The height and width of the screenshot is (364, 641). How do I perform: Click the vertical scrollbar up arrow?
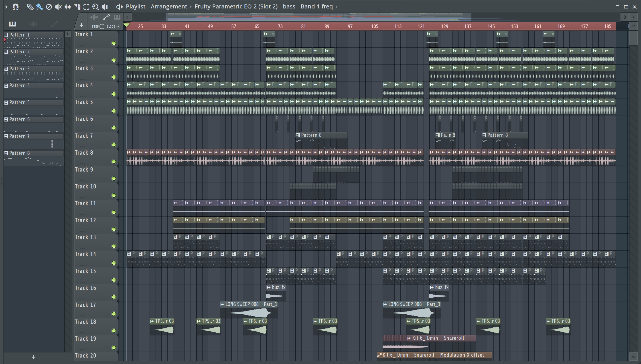(x=633, y=26)
